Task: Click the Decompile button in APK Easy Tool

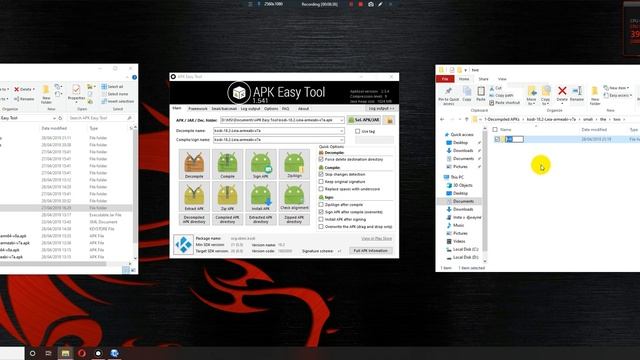Action: point(194,164)
